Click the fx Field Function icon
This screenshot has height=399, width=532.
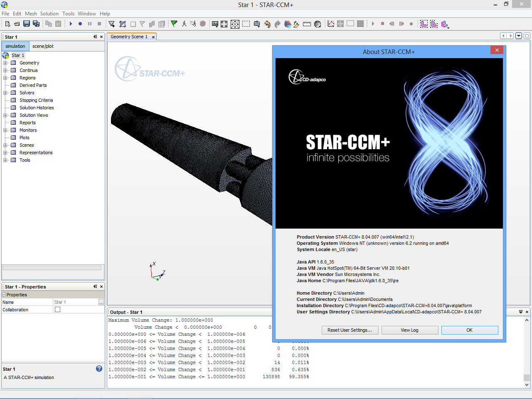coord(296,24)
